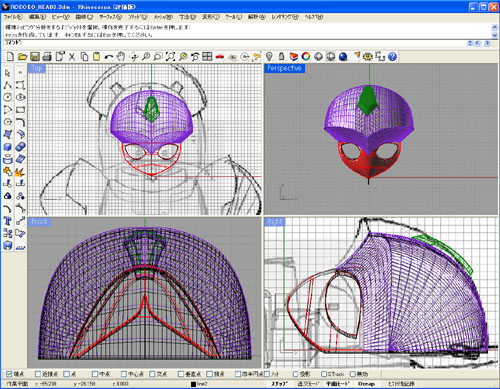Toggle 直交モード (Ortho) in status bar
Image resolution: width=500 pixels, height=389 pixels.
coord(308,384)
